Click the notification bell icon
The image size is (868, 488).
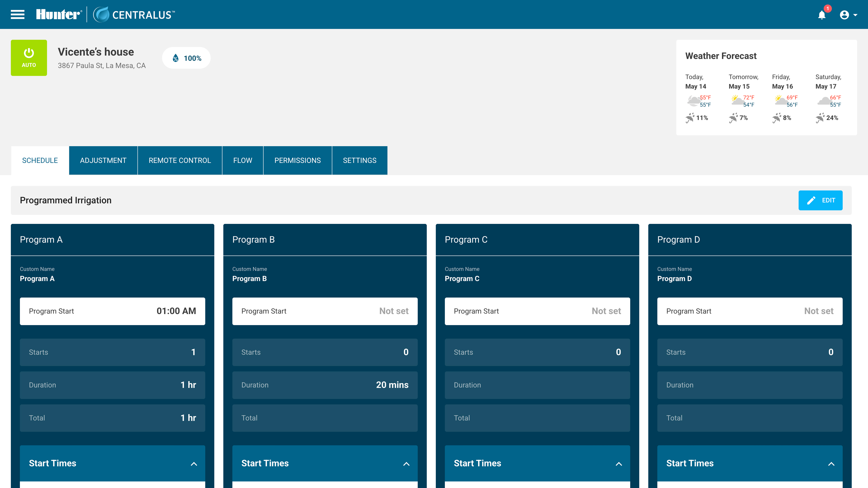tap(821, 15)
